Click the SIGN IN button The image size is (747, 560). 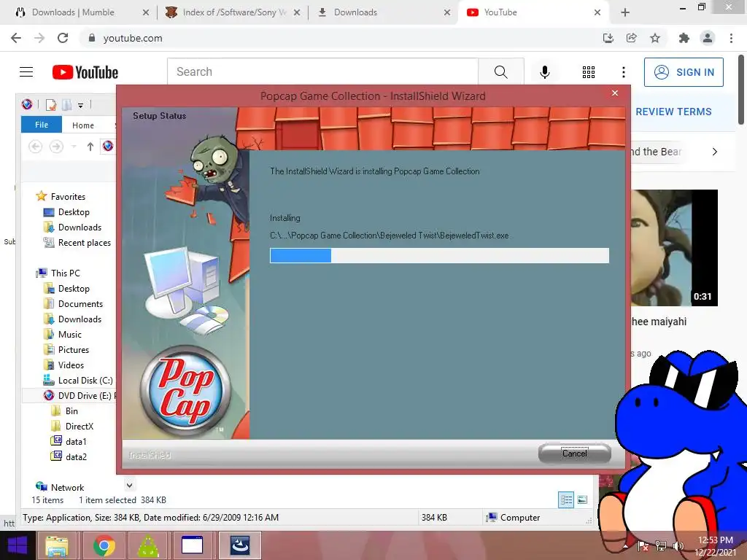[x=684, y=72]
